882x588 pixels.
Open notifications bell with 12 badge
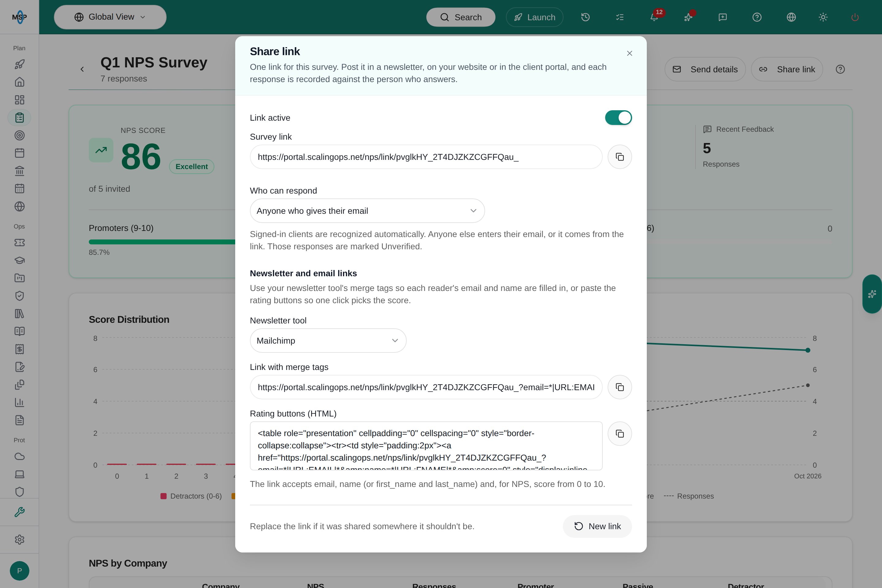point(654,17)
